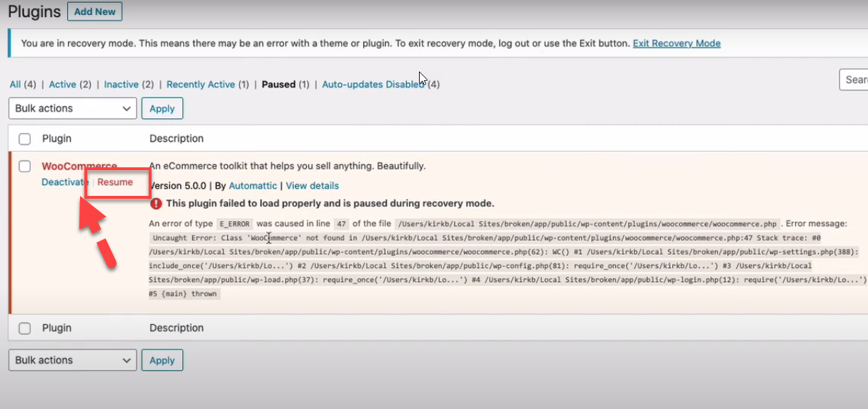Screen dimensions: 868x409
Task: Deactivate the WooCommerce plugin
Action: (x=64, y=182)
